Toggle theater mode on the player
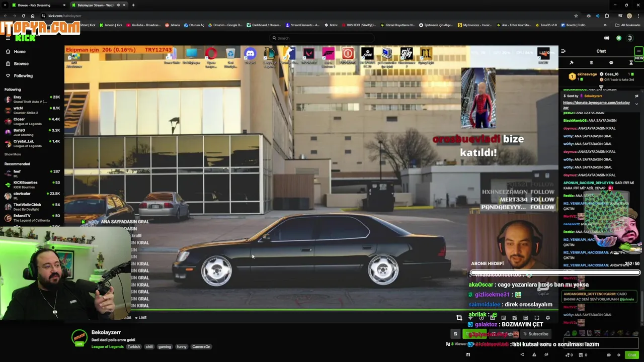This screenshot has width=644, height=362. pyautogui.click(x=526, y=318)
